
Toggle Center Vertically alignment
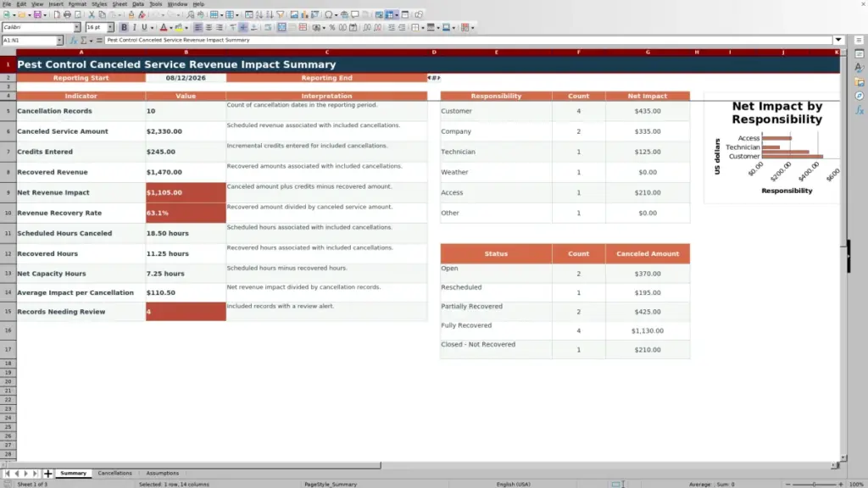pyautogui.click(x=243, y=28)
